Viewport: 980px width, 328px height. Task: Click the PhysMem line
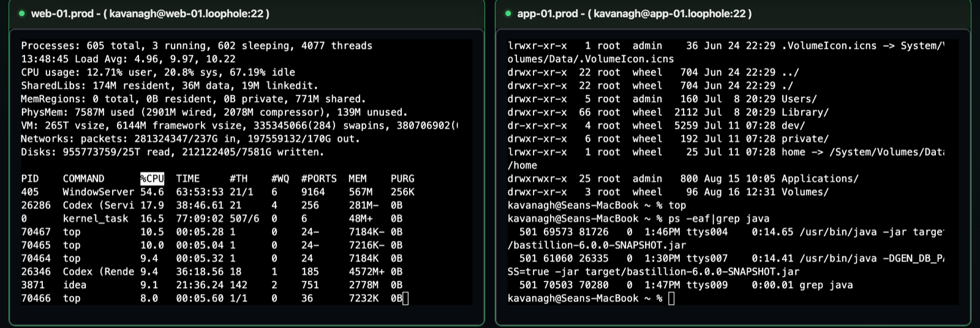point(214,112)
